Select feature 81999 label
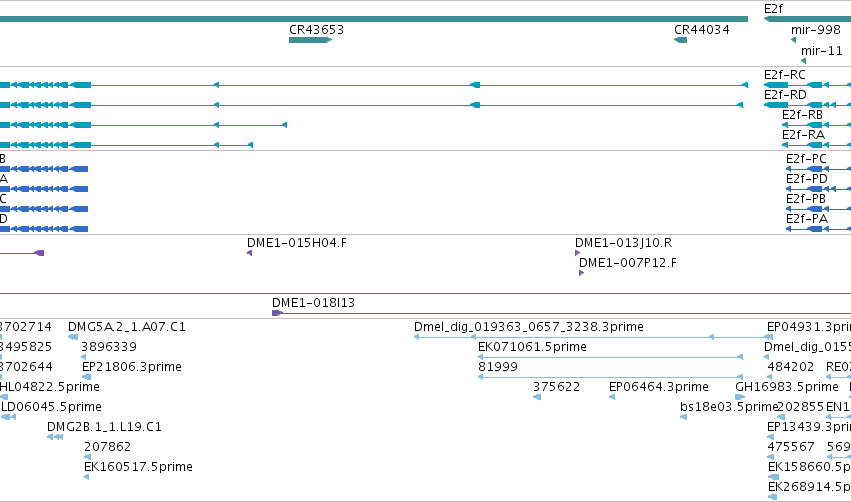851x502 pixels. [x=498, y=367]
